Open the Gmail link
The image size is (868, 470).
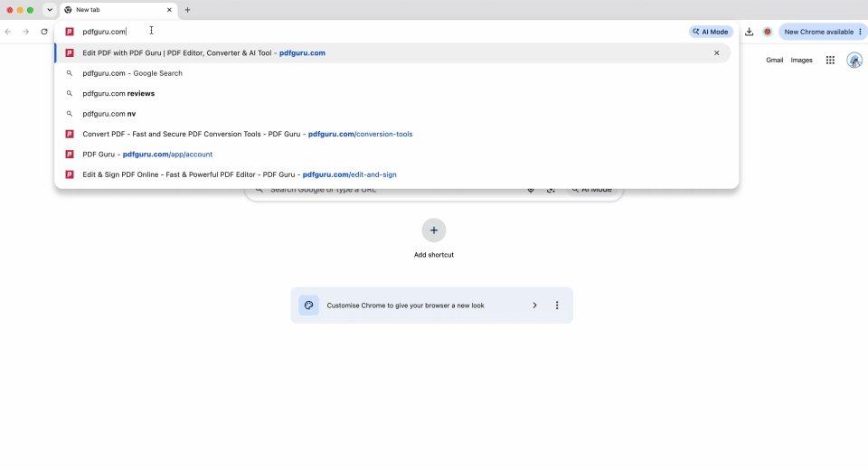(775, 60)
